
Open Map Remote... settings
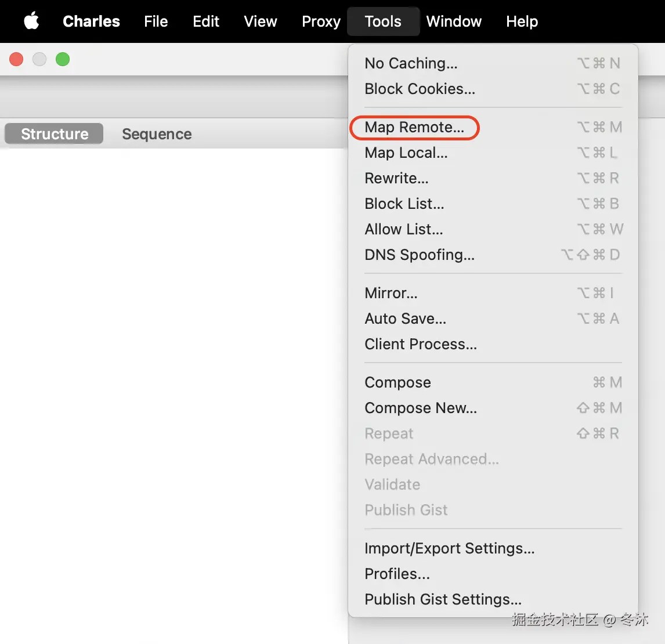493,127
